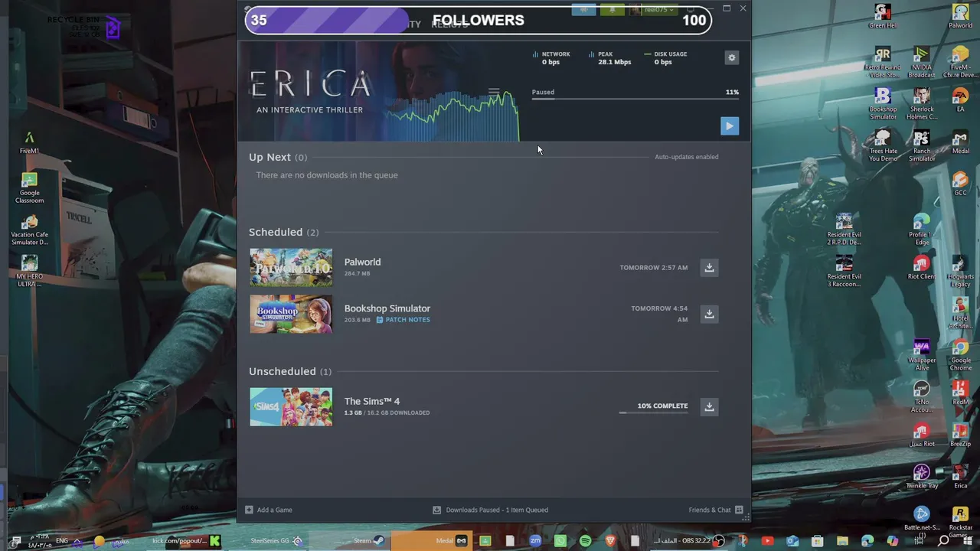The image size is (980, 551).
Task: Open the download graph menu icon
Action: point(494,93)
